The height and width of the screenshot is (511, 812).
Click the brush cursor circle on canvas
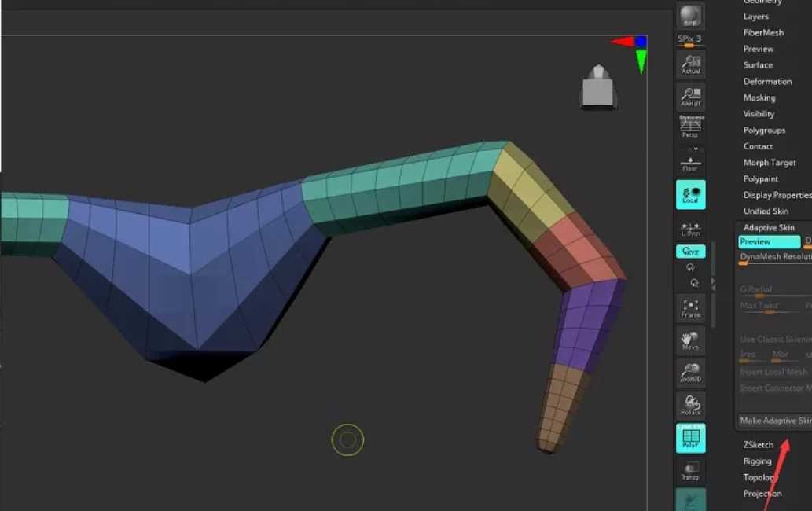347,440
